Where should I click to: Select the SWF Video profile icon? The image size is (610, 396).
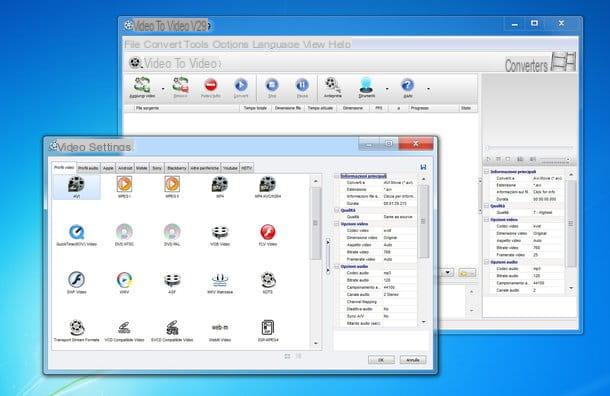[x=76, y=279]
